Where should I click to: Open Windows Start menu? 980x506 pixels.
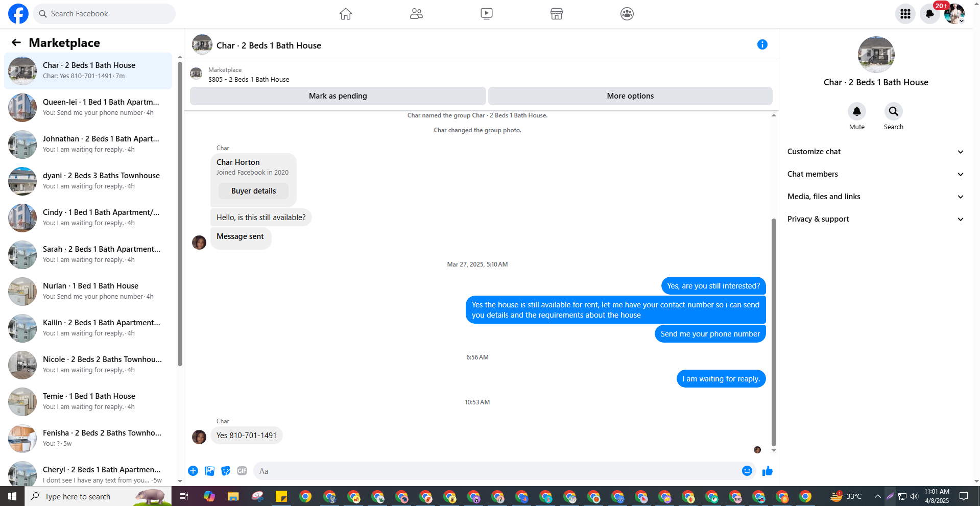click(12, 496)
